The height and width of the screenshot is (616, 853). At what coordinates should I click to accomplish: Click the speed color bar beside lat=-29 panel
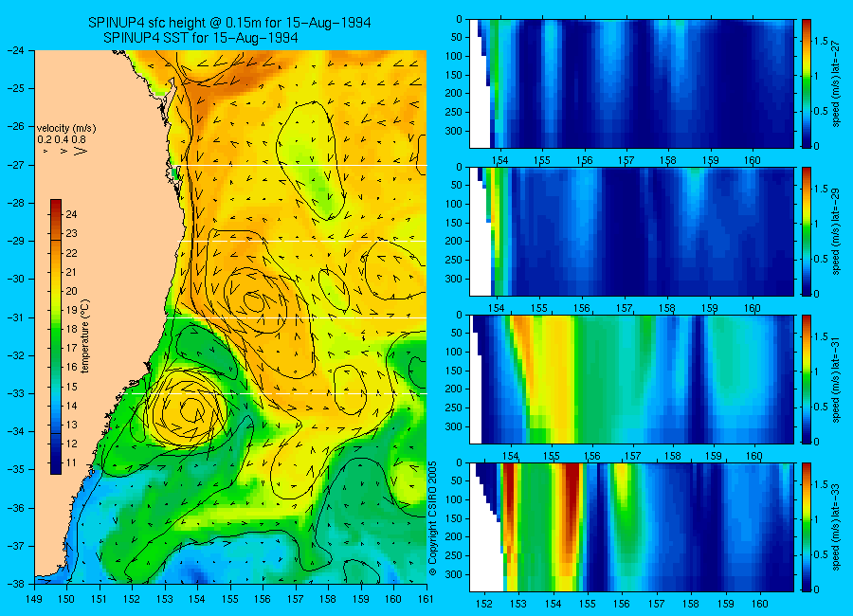(806, 232)
